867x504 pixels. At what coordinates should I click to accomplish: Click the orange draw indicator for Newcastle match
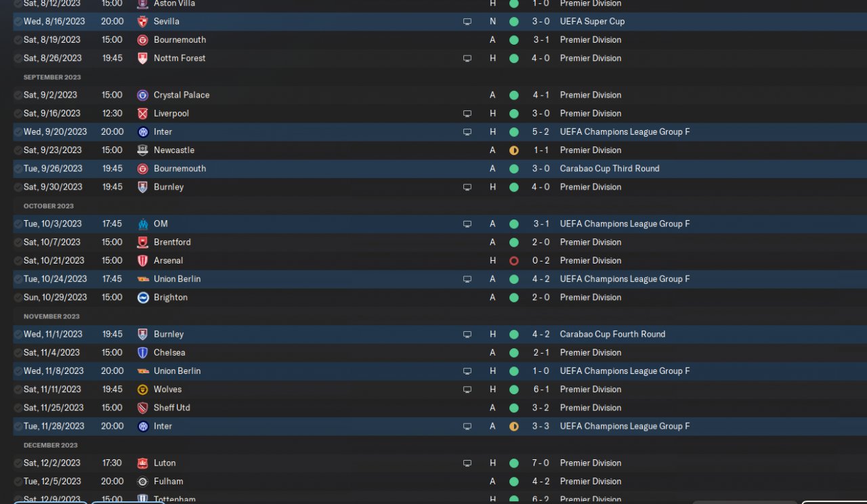[x=513, y=150]
